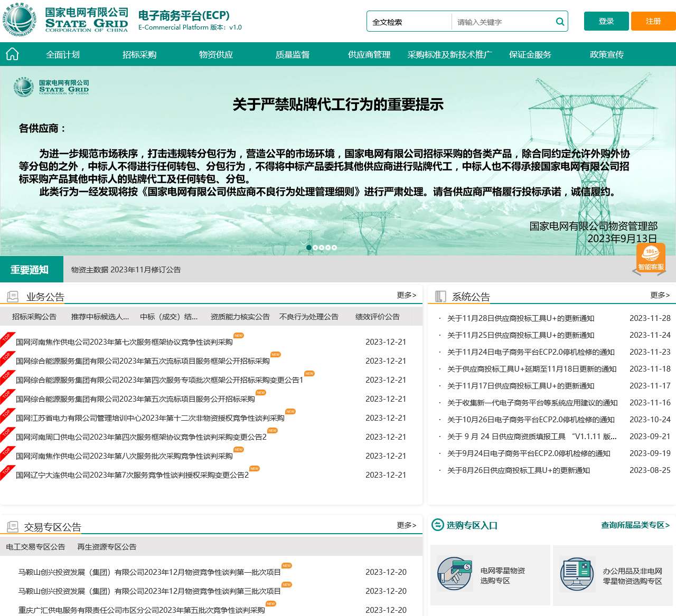This screenshot has width=676, height=616.
Task: Click the 办公用品及非电网 monitor icon
Action: tap(577, 574)
